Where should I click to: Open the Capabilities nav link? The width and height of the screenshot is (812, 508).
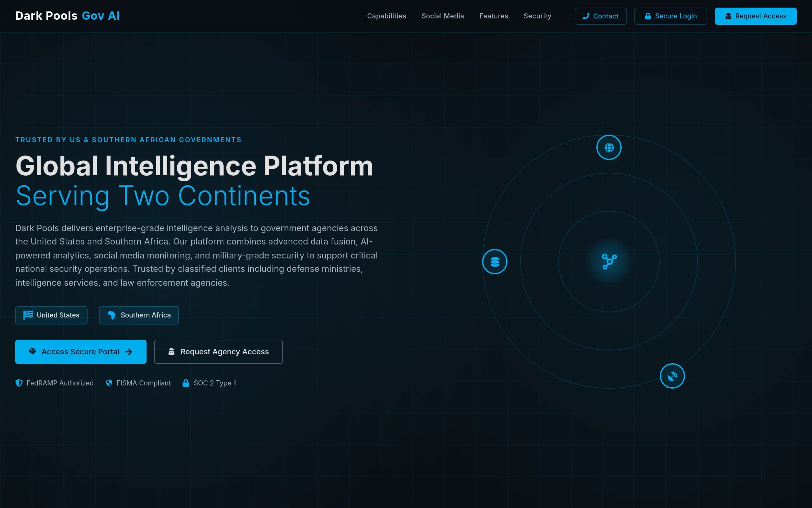pos(387,16)
